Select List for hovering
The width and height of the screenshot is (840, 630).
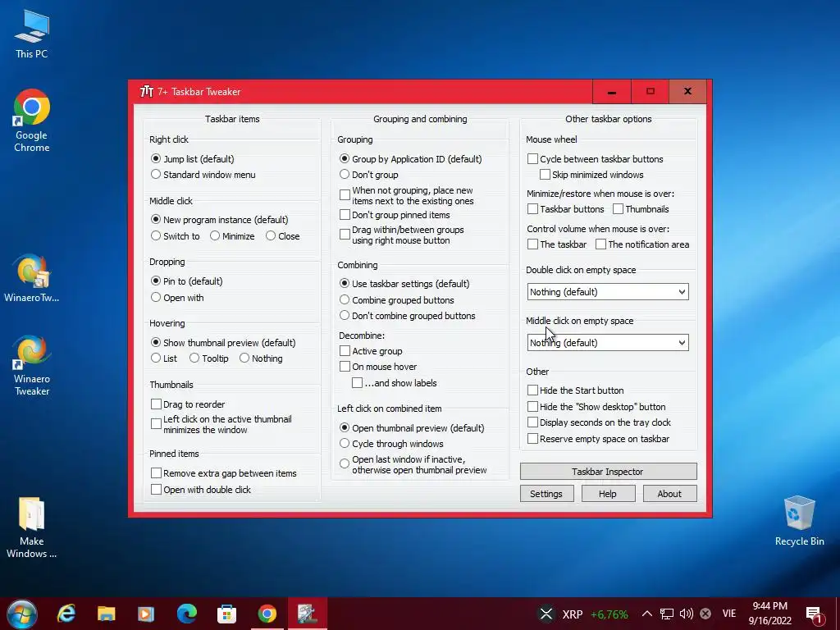164,358
